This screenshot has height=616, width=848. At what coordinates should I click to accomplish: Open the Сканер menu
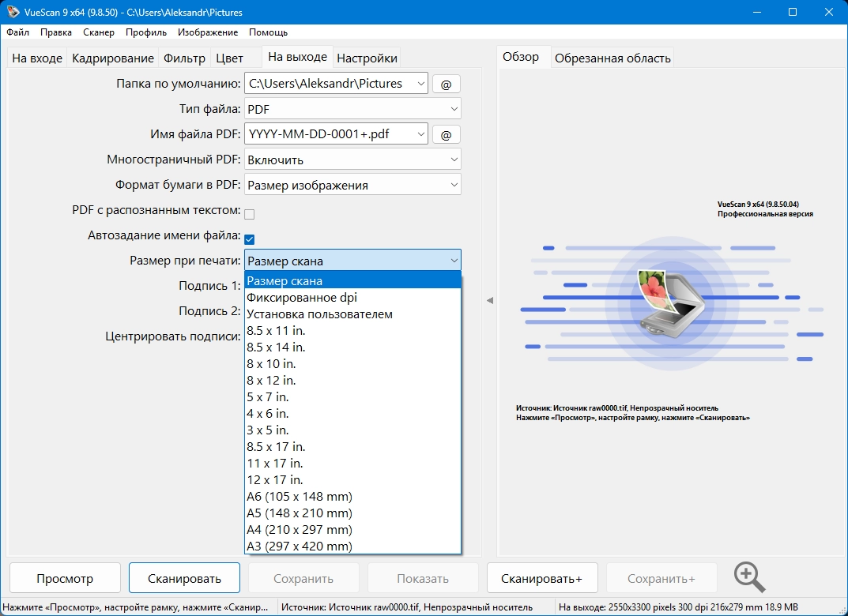(x=99, y=32)
